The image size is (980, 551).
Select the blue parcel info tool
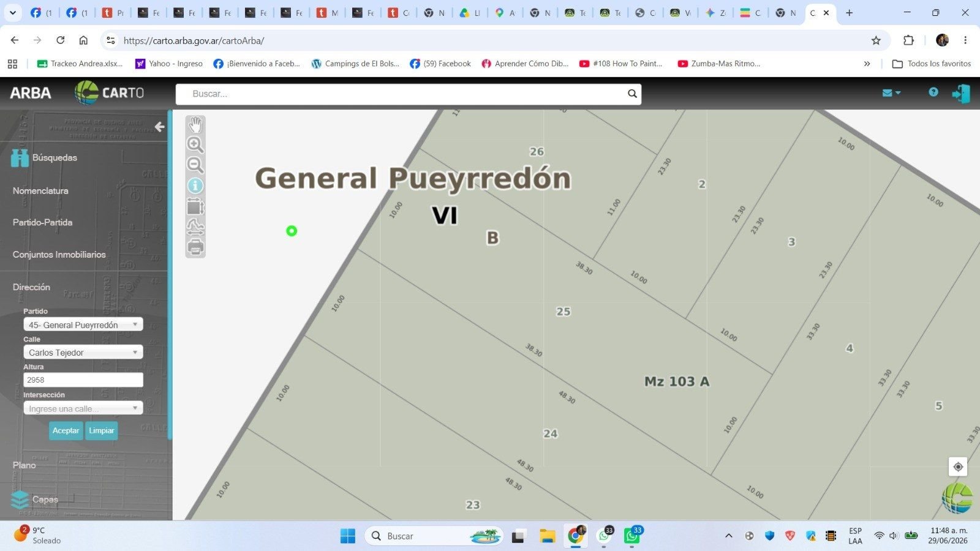(x=195, y=186)
